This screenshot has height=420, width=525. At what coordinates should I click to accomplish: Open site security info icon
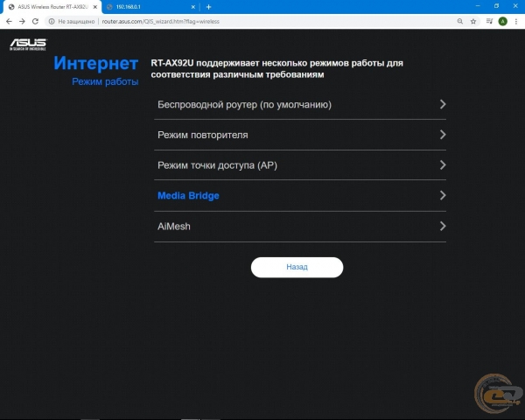point(52,21)
